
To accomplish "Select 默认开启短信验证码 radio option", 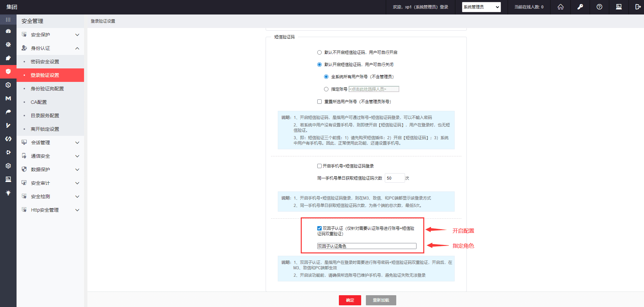I will click(x=319, y=64).
